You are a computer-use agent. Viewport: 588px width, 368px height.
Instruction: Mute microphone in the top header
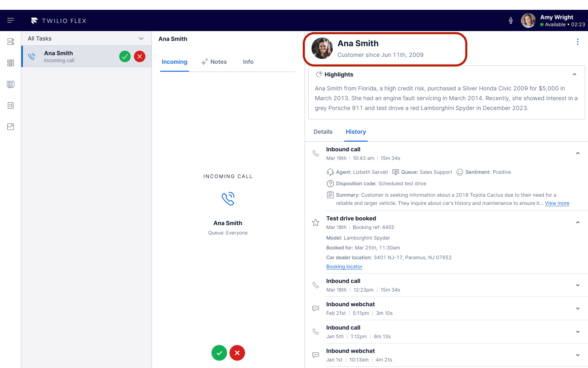coord(510,20)
